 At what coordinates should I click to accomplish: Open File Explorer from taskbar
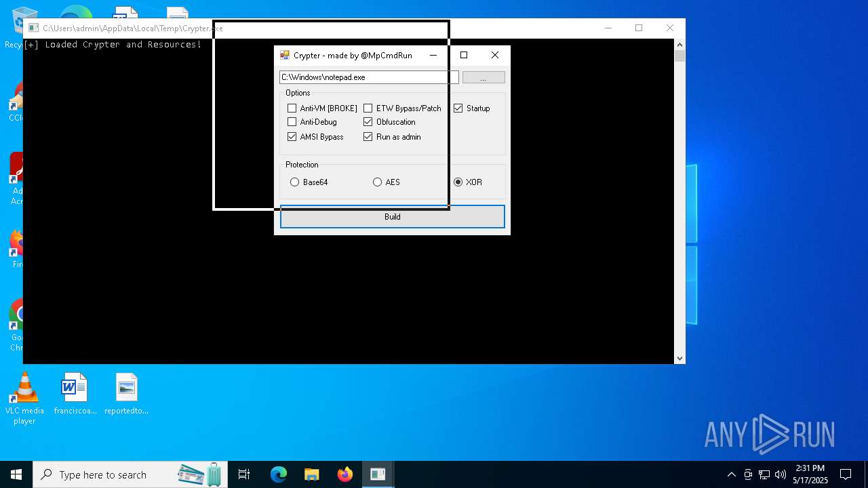pyautogui.click(x=311, y=474)
